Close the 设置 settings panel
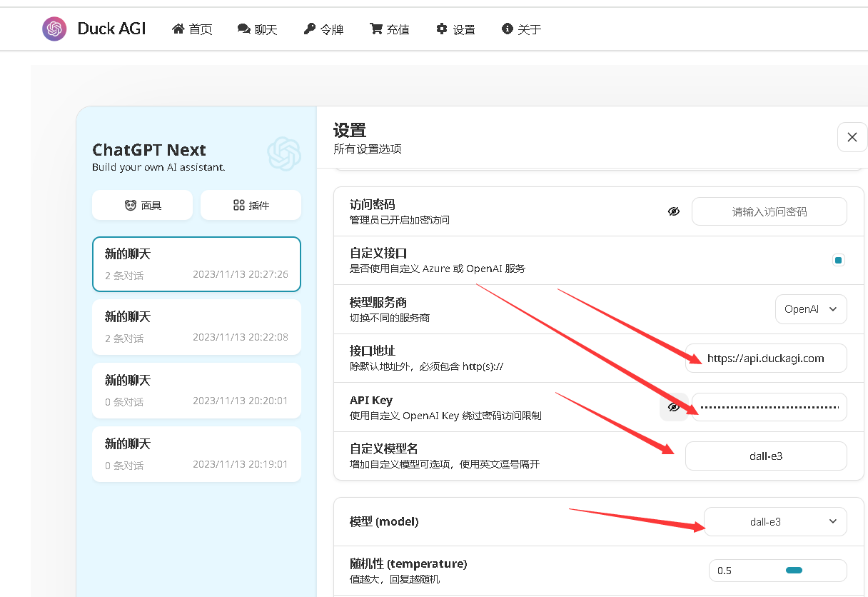The image size is (868, 597). pyautogui.click(x=852, y=137)
